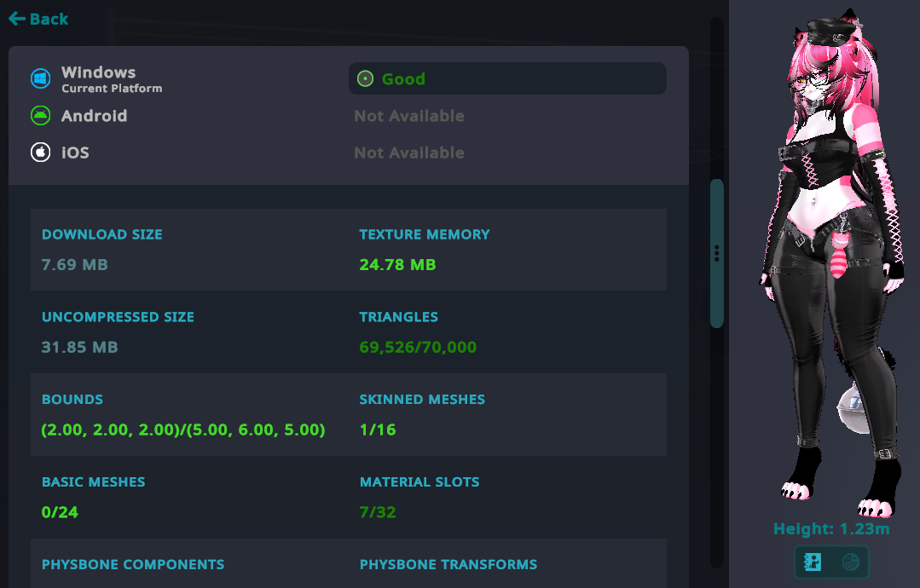Click the Android robot icon
The image size is (920, 588).
pyautogui.click(x=40, y=116)
